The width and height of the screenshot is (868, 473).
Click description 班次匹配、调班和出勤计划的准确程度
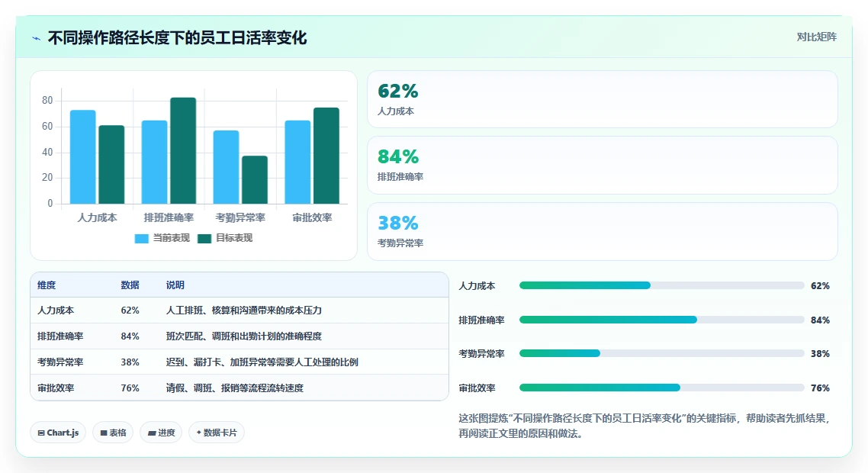coord(243,336)
